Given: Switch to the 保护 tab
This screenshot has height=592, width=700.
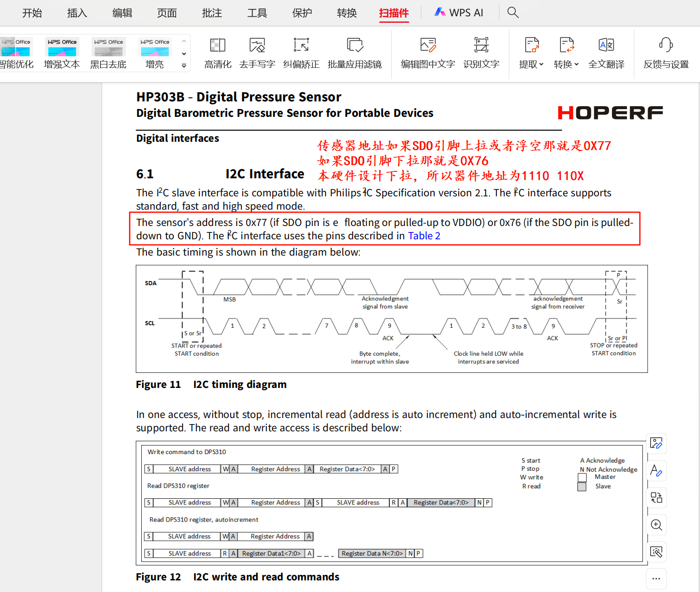Looking at the screenshot, I should 302,13.
